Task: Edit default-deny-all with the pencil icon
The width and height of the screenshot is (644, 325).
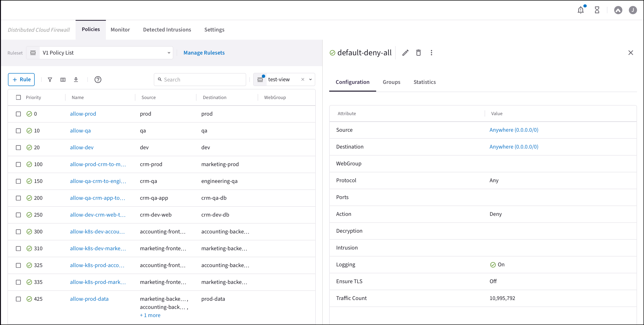Action: (405, 53)
